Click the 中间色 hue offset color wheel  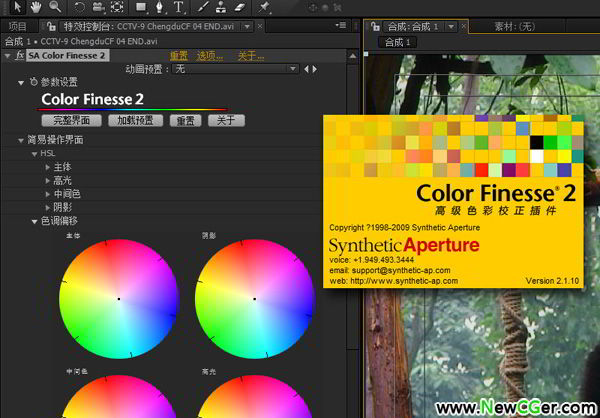click(119, 397)
